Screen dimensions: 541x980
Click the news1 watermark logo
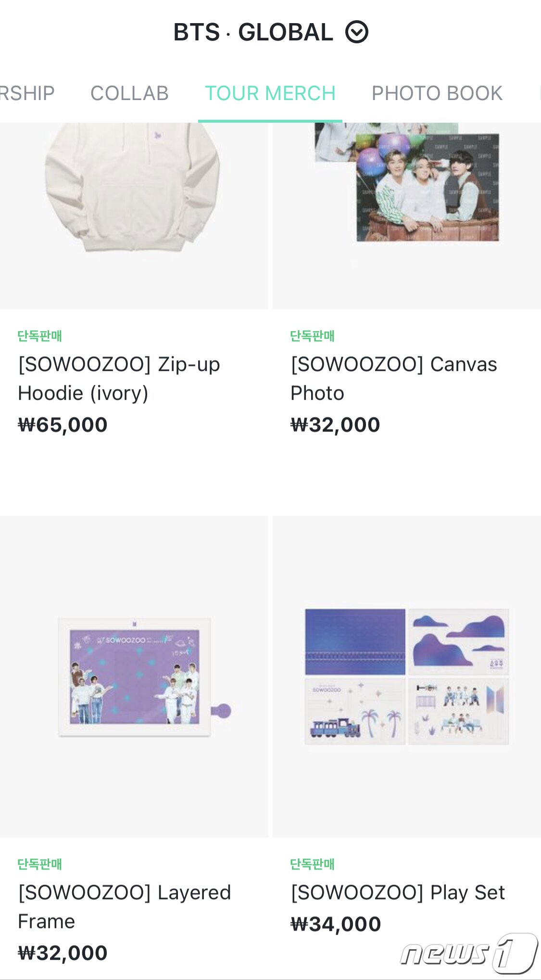tap(469, 954)
